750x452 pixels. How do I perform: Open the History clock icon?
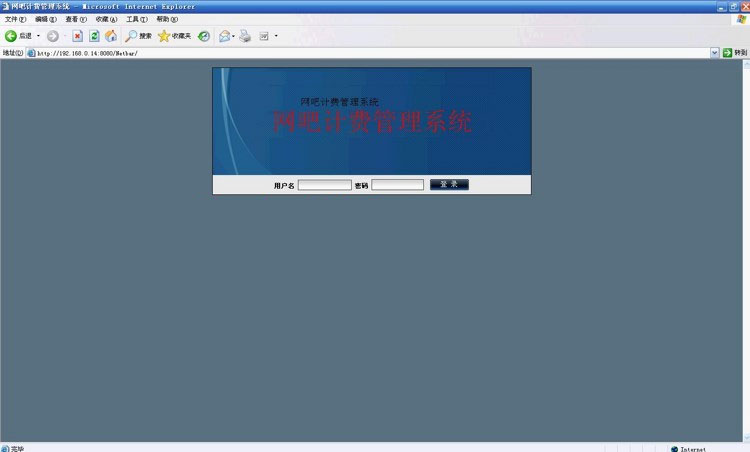pyautogui.click(x=204, y=36)
